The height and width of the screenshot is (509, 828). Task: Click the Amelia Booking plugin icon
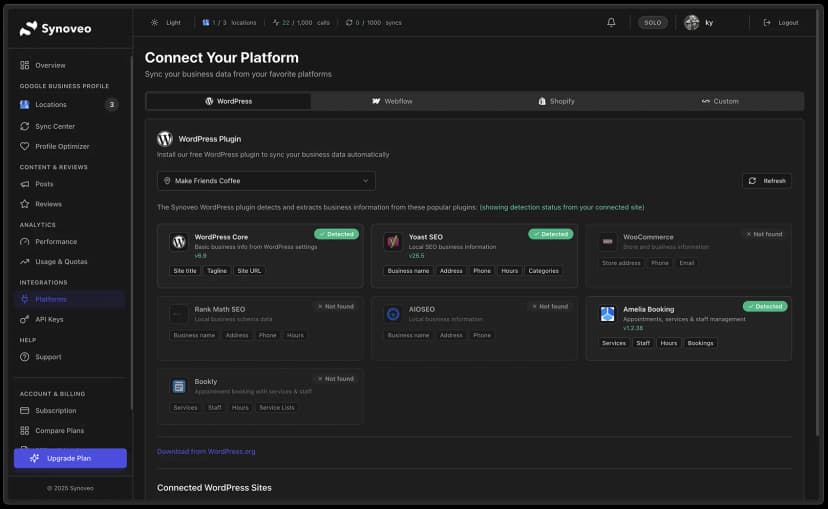pyautogui.click(x=607, y=314)
